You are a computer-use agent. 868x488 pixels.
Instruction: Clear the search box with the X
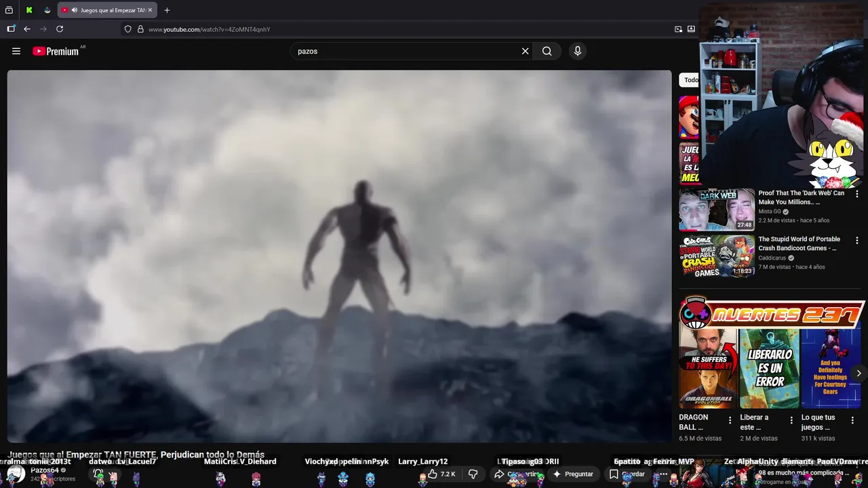point(525,51)
